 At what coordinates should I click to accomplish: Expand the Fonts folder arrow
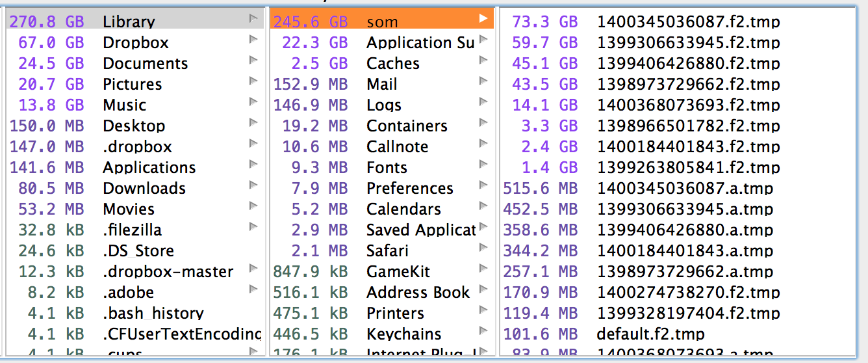point(483,165)
